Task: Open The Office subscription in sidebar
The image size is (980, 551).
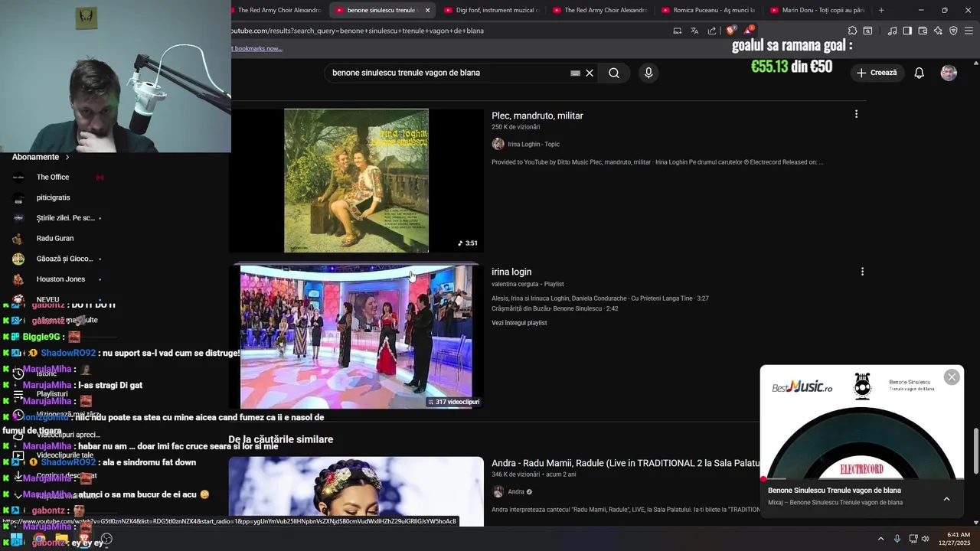Action: [53, 177]
